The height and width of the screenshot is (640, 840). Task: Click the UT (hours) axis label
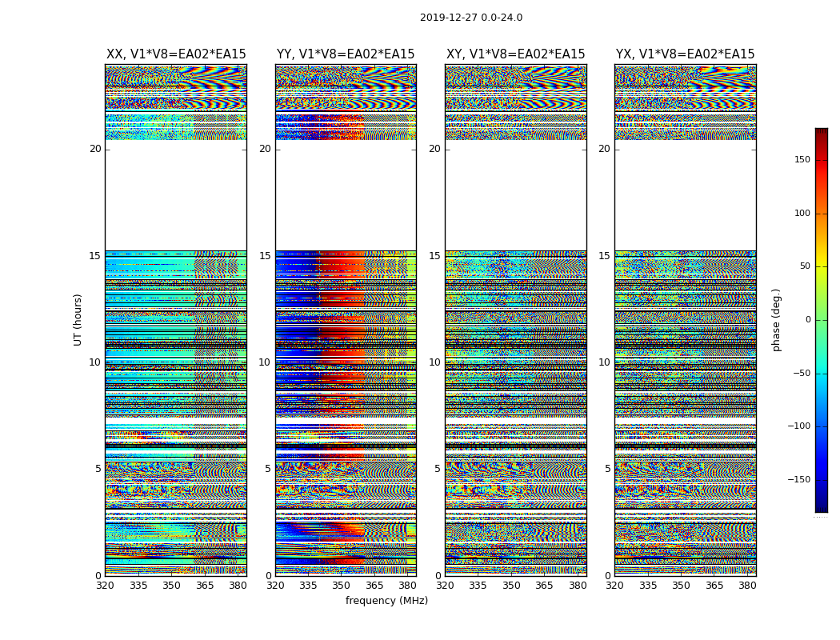78,320
